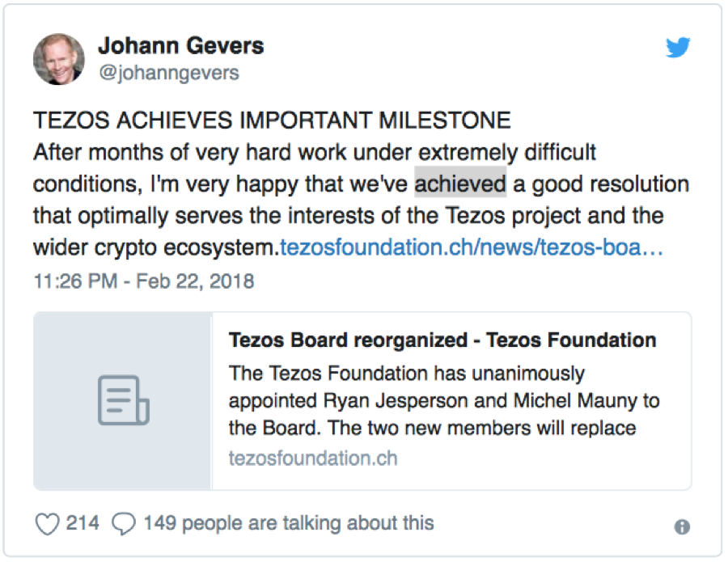Viewport: 728px width, 562px height.
Task: Click the tezosfoundation.ch domain in the card
Action: coord(313,459)
